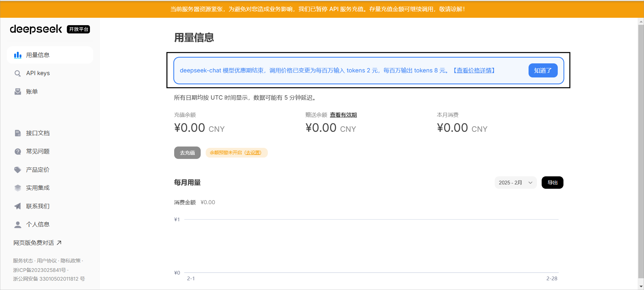
Task: Click the 本月消费 label
Action: tap(448, 115)
